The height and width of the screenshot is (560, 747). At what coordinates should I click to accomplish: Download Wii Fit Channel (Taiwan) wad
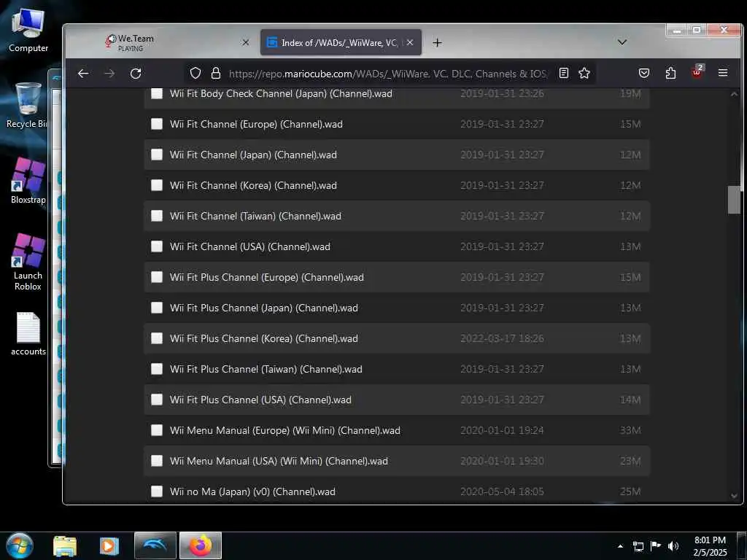click(x=255, y=216)
